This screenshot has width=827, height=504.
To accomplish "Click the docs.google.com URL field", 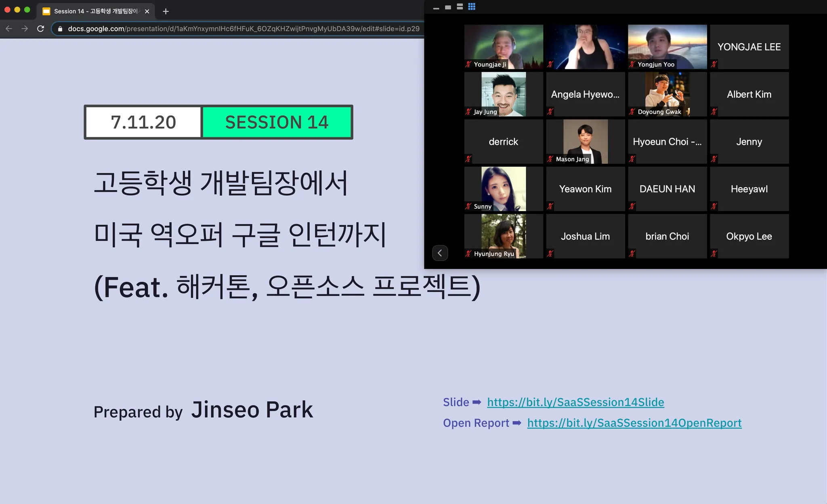I will point(242,29).
